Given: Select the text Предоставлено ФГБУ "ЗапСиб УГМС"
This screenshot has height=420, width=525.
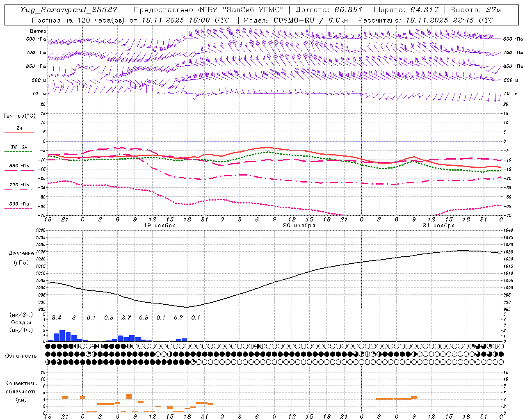Looking at the screenshot, I should coord(209,10).
